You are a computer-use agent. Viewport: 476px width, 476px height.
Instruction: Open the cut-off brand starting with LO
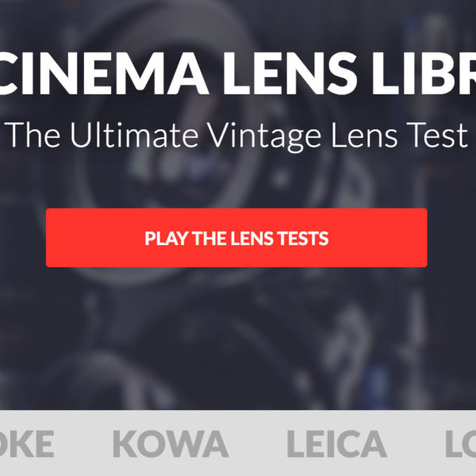coord(460,443)
